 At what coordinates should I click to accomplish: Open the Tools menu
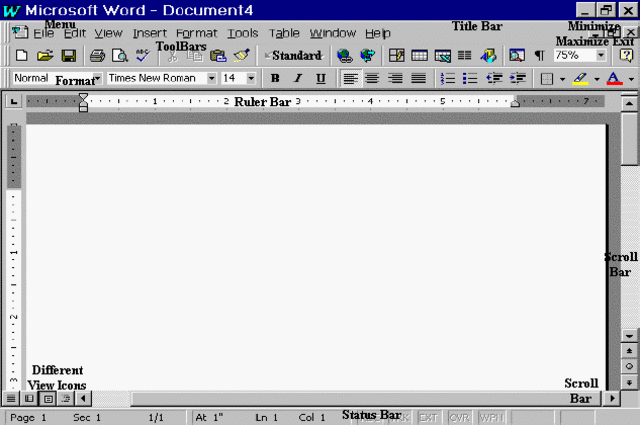tap(243, 33)
